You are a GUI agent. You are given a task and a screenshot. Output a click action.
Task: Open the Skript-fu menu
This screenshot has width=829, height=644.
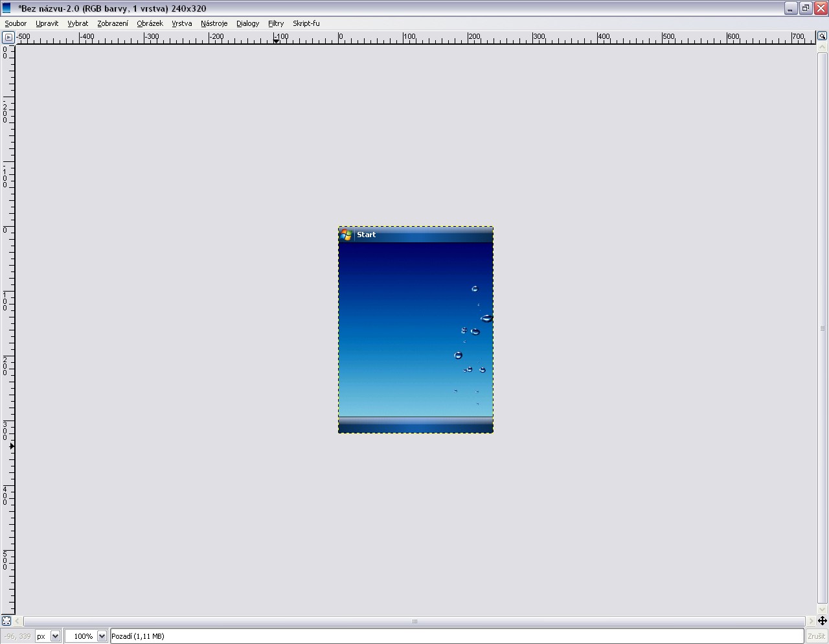click(306, 23)
